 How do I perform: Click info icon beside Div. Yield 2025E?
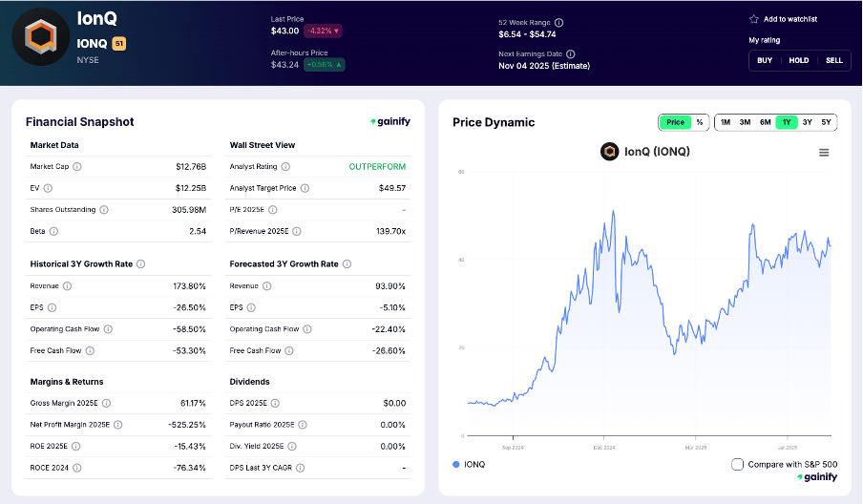coord(292,446)
